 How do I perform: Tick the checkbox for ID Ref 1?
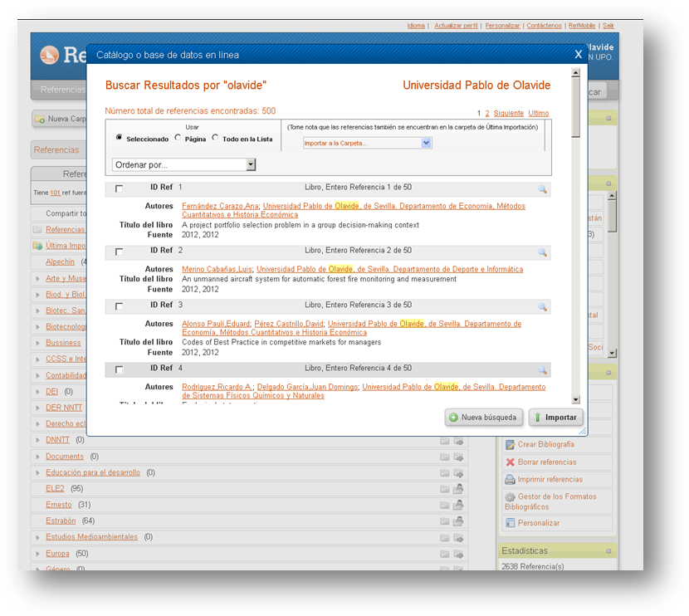(x=119, y=188)
